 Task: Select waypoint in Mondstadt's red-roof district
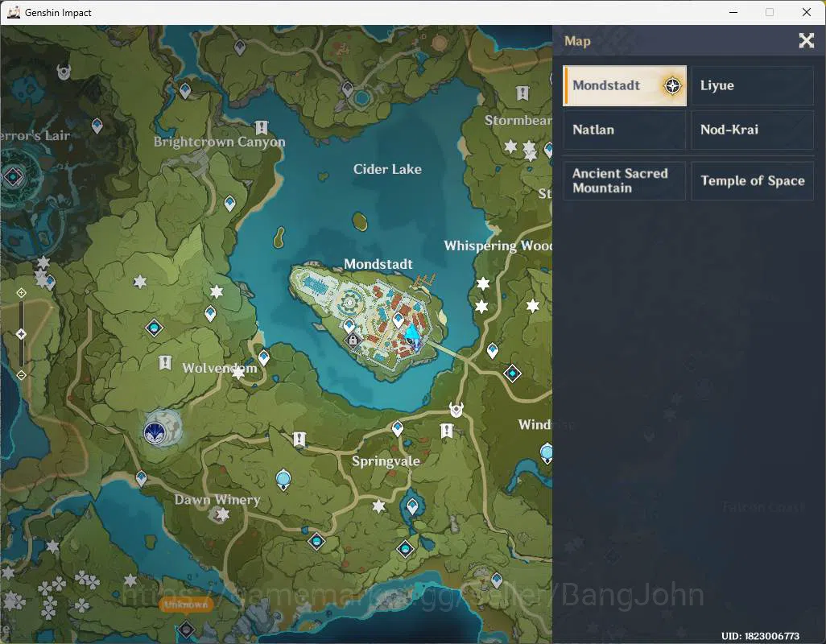[399, 319]
